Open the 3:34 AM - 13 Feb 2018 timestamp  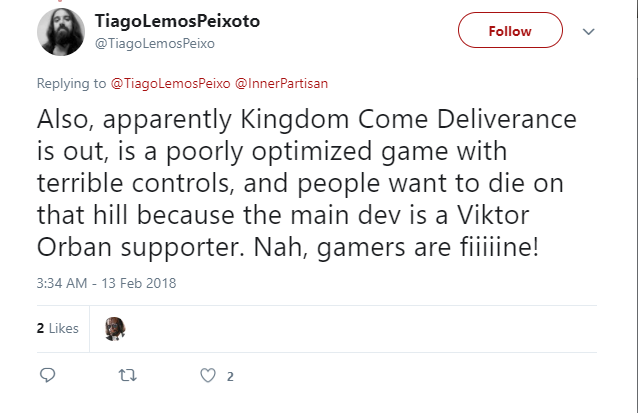point(106,283)
